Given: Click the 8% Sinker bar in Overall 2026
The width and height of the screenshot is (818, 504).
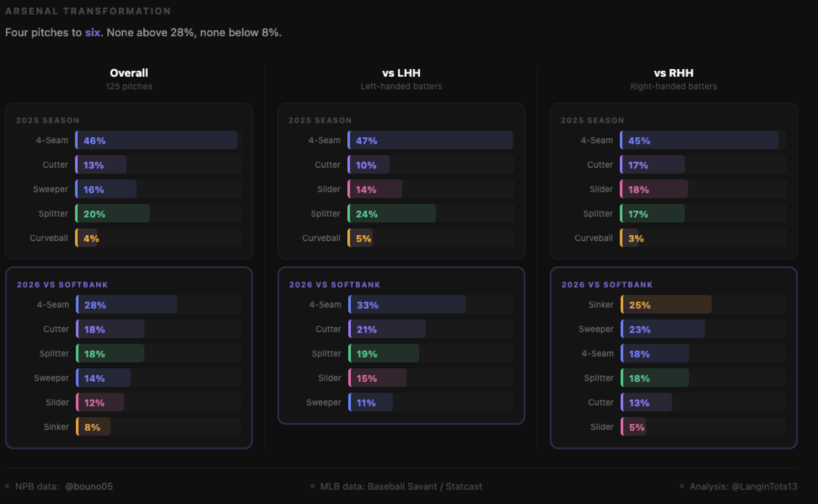Looking at the screenshot, I should (x=93, y=427).
